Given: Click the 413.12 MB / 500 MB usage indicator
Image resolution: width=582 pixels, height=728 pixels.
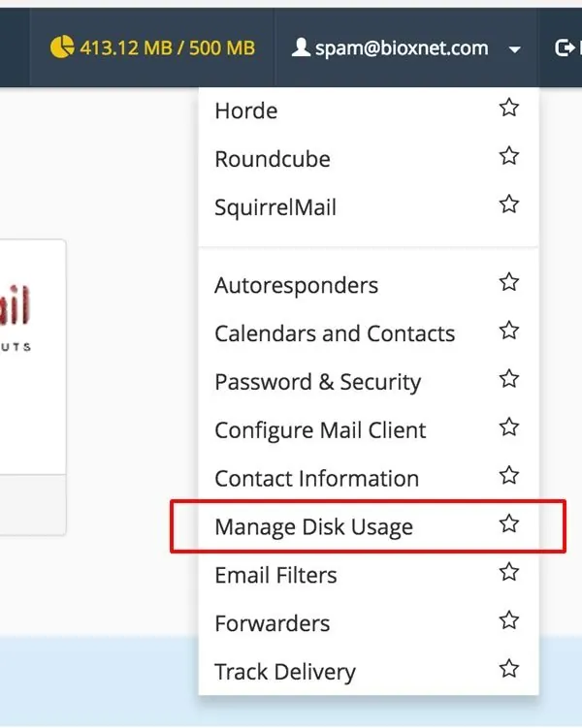Looking at the screenshot, I should (167, 47).
